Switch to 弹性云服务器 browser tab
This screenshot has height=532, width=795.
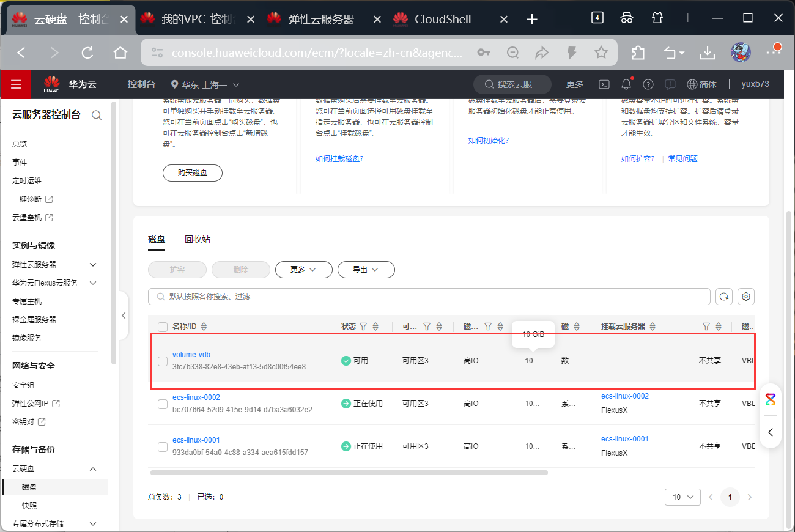pyautogui.click(x=325, y=19)
